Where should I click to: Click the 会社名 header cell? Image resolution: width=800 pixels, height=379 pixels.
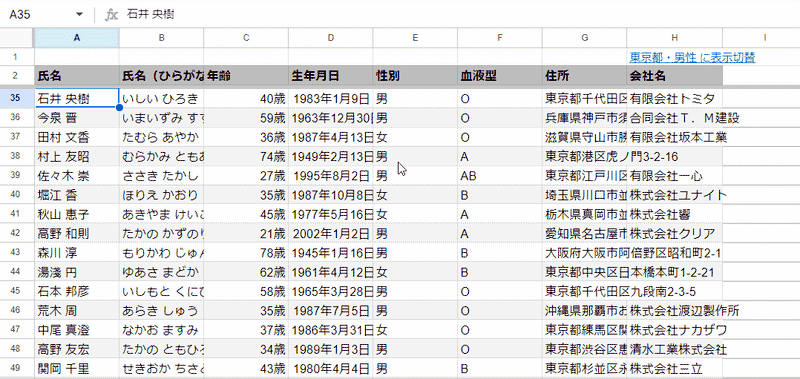point(674,76)
